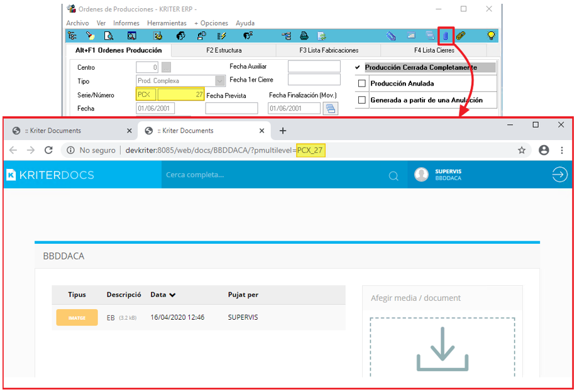Click the single window card toolbar icon
Screen dimensions: 577x392
412,36
